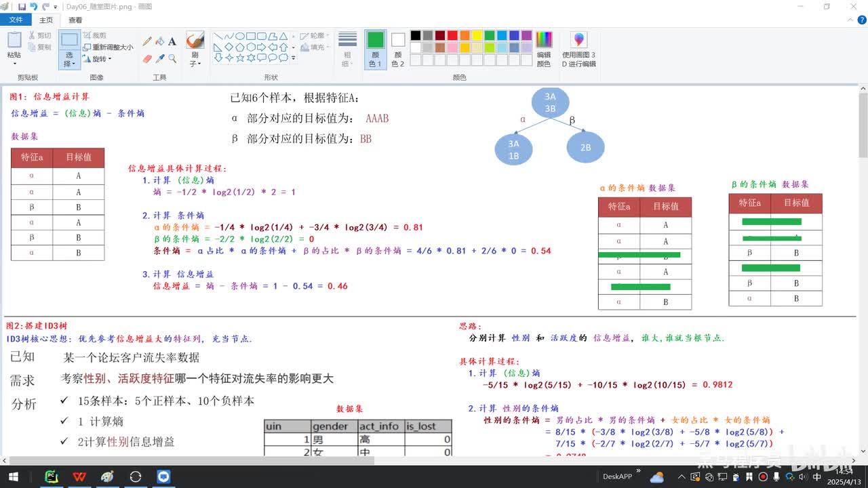Select the diamond shape

tap(229, 47)
